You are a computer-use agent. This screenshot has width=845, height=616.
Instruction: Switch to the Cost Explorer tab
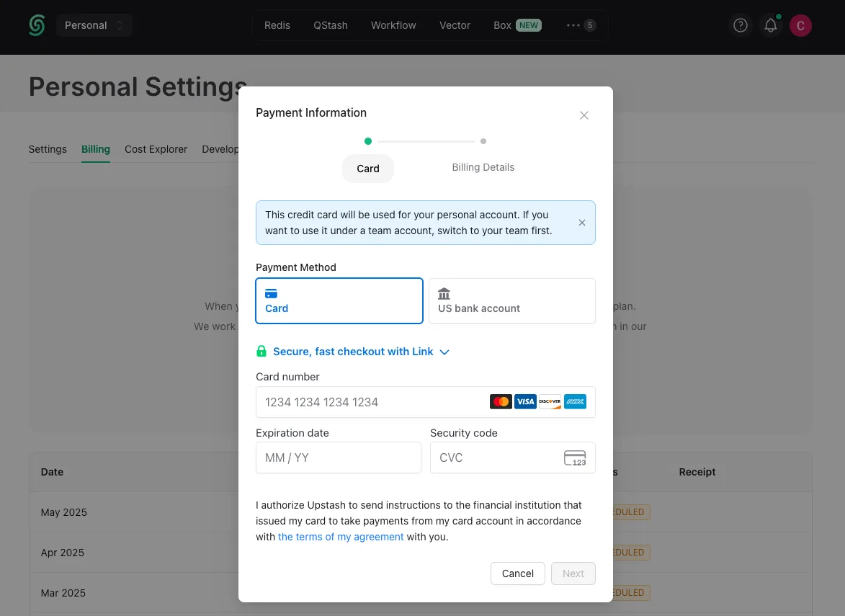[x=156, y=149]
